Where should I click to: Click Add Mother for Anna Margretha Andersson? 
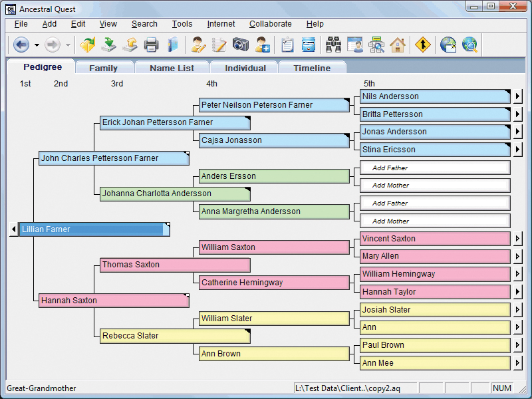(435, 221)
